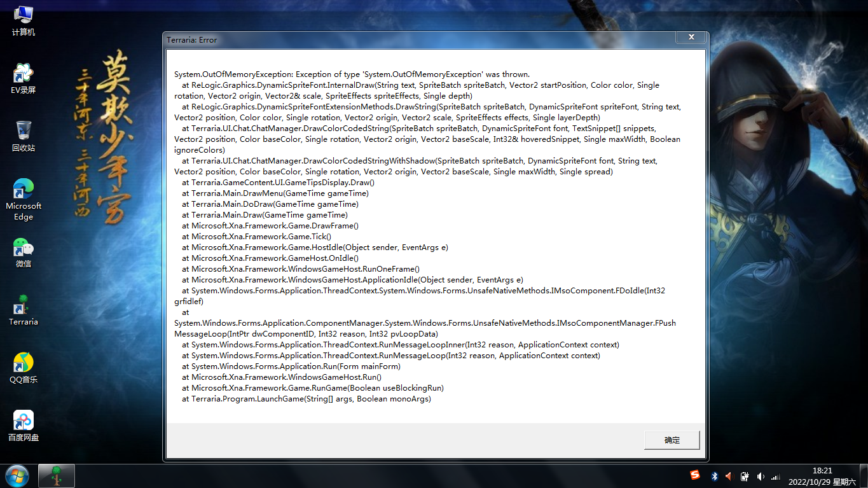868x488 pixels.
Task: Open the power plug battery tray icon
Action: (x=744, y=476)
